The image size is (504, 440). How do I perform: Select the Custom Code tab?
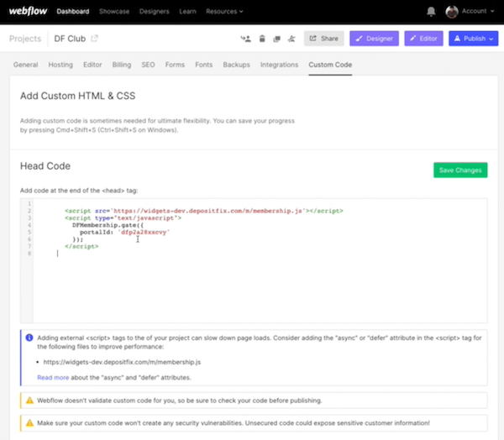[x=330, y=65]
